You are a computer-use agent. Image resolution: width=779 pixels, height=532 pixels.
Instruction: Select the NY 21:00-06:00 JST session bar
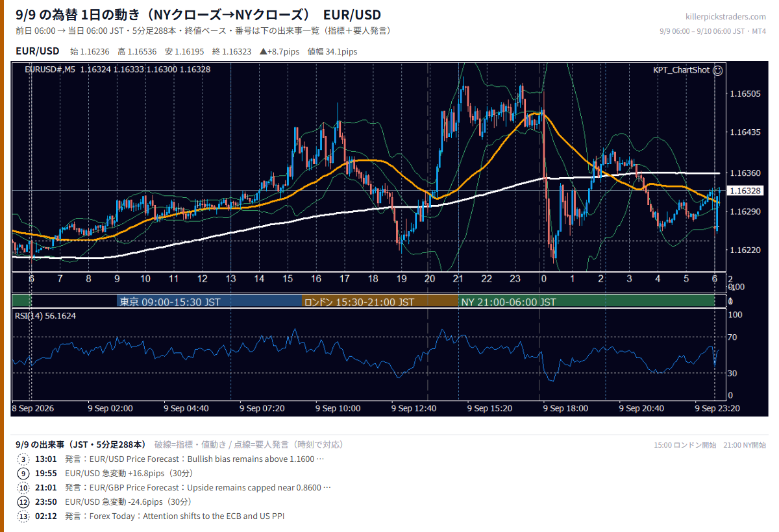click(586, 302)
